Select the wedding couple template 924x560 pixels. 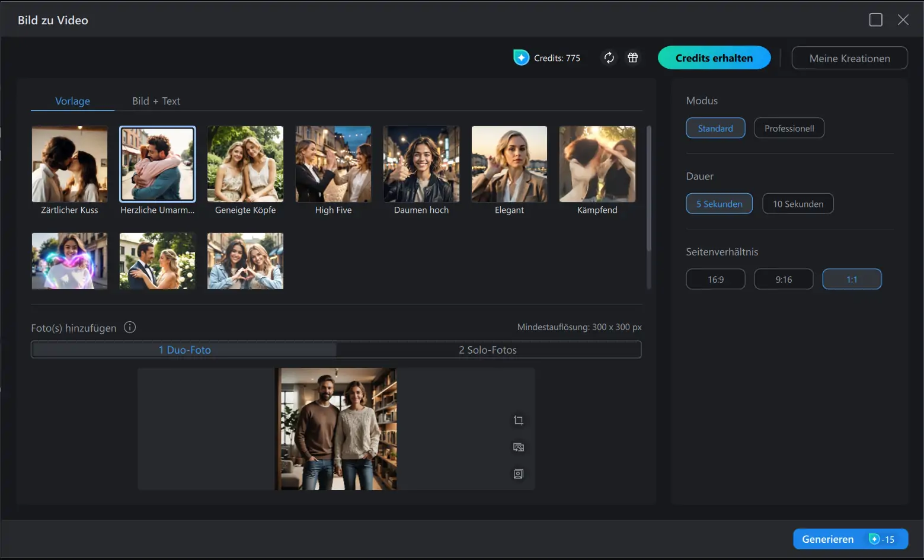[157, 261]
